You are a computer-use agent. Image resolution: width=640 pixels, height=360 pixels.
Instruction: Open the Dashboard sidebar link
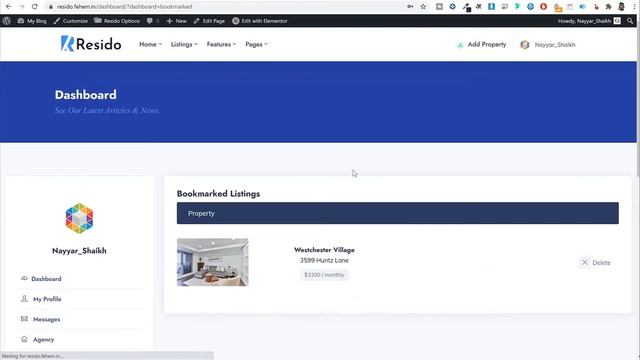tap(46, 279)
